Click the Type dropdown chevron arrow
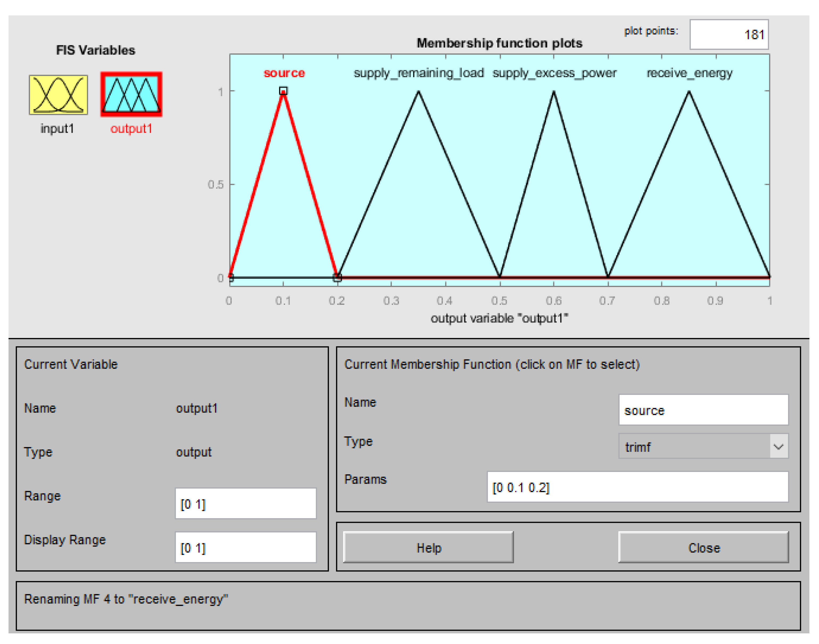Image resolution: width=819 pixels, height=644 pixels. pos(779,447)
